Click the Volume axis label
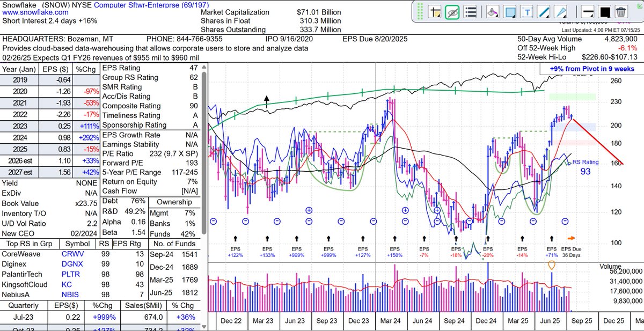 (611, 266)
